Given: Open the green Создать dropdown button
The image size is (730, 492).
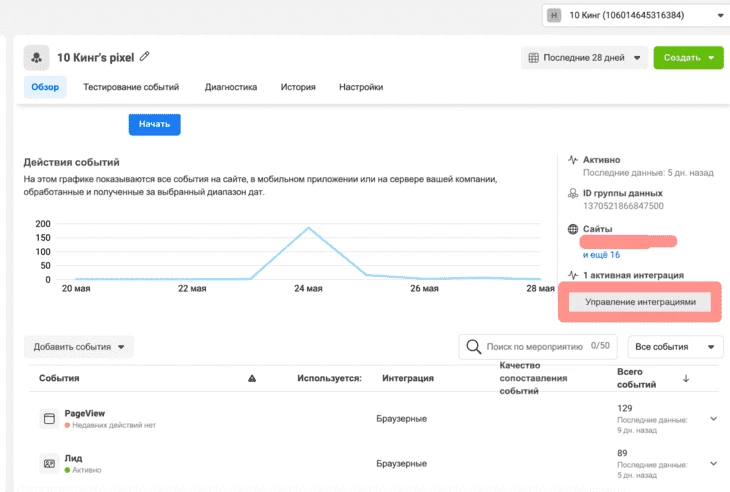Looking at the screenshot, I should [689, 58].
